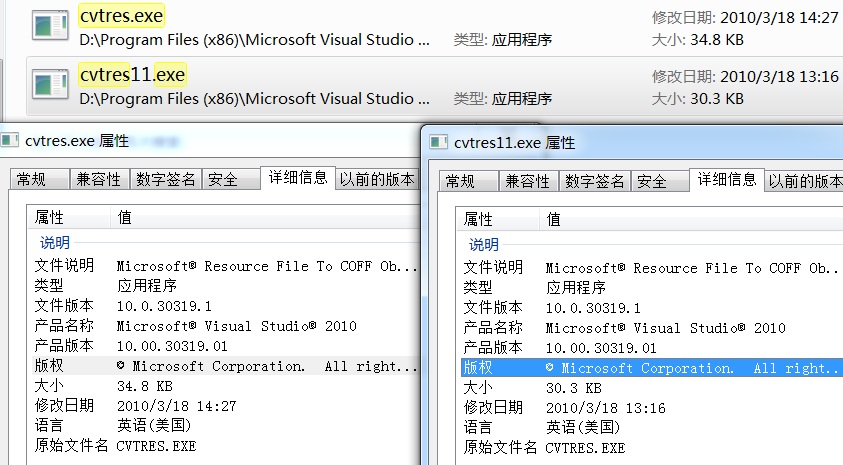Click the cvtres.exe properties window title icon
This screenshot has width=843, height=465.
click(9, 141)
